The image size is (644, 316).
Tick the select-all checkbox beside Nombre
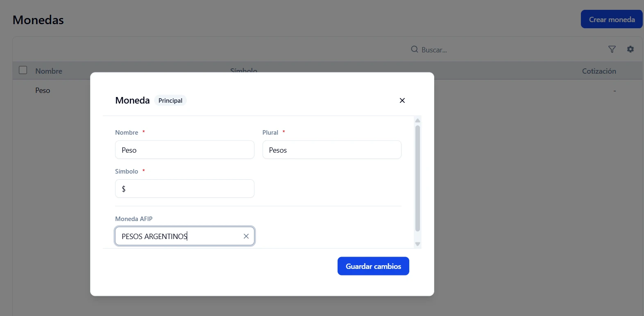pos(23,70)
